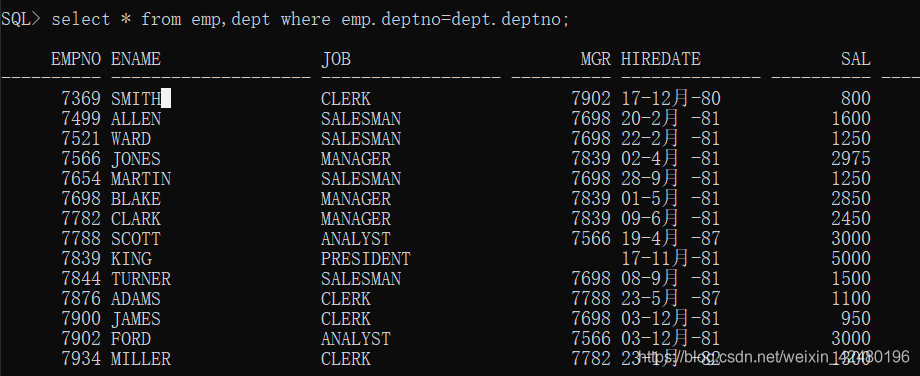Click employee number 7934
The image size is (920, 376).
point(81,358)
